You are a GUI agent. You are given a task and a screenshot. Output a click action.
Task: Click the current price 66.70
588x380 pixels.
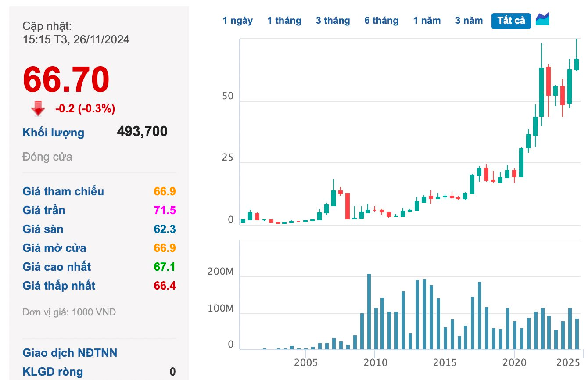[66, 79]
